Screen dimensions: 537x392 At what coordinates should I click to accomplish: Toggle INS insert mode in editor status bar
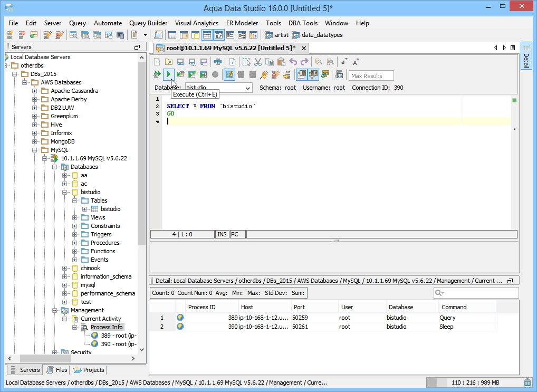coord(222,234)
